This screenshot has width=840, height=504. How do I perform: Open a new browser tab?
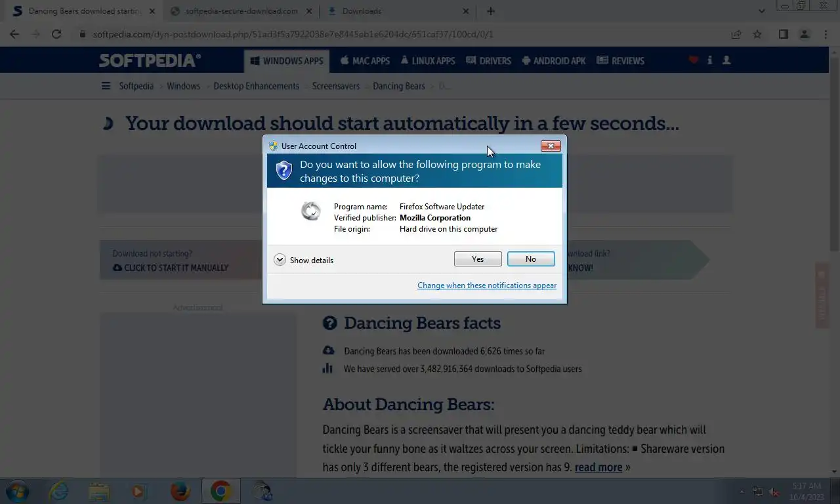tap(491, 11)
